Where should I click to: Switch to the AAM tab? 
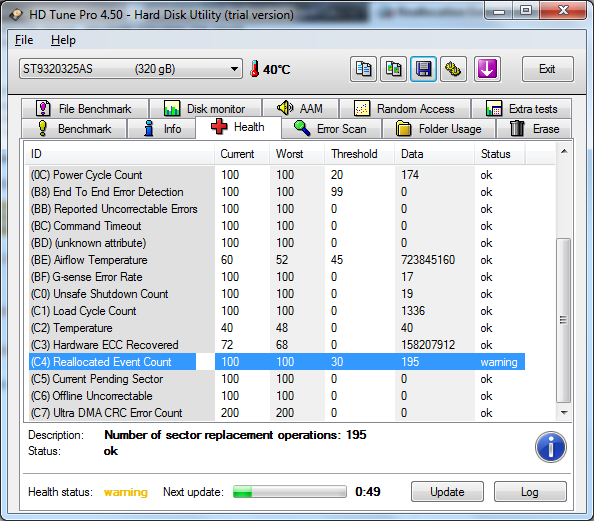pos(300,109)
